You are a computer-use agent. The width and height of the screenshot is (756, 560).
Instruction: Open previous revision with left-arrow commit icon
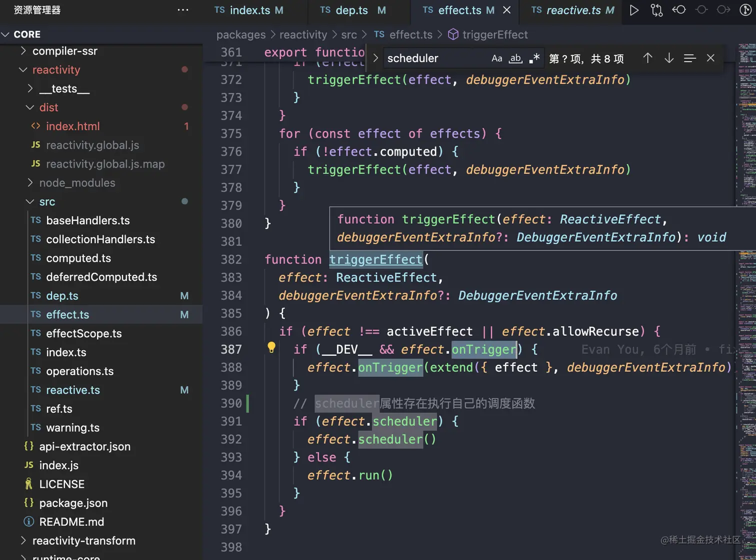678,10
